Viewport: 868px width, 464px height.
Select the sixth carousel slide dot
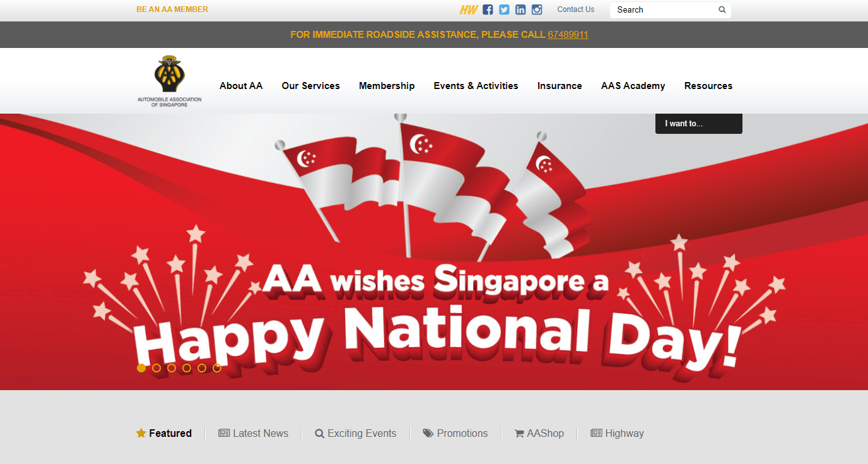pos(217,368)
